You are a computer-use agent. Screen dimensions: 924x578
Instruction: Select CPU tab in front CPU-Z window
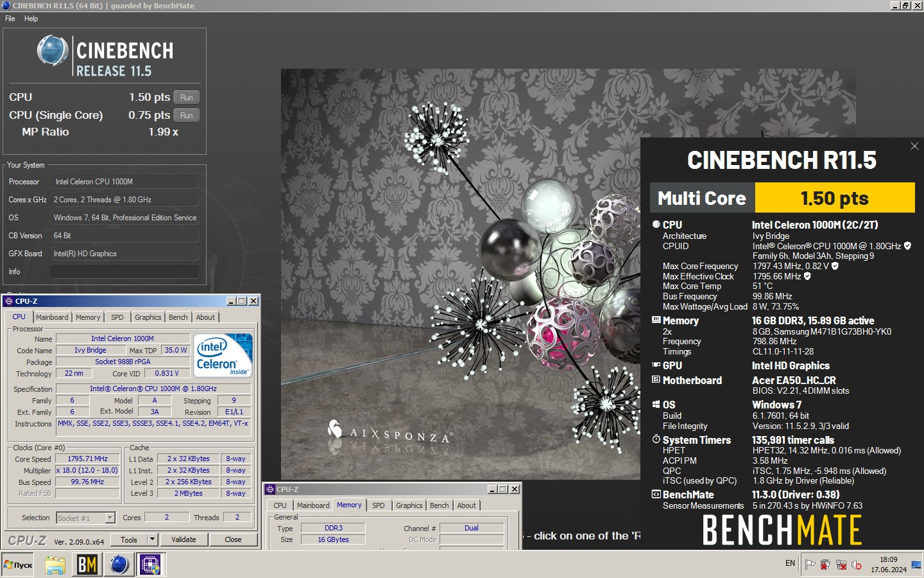click(x=19, y=317)
